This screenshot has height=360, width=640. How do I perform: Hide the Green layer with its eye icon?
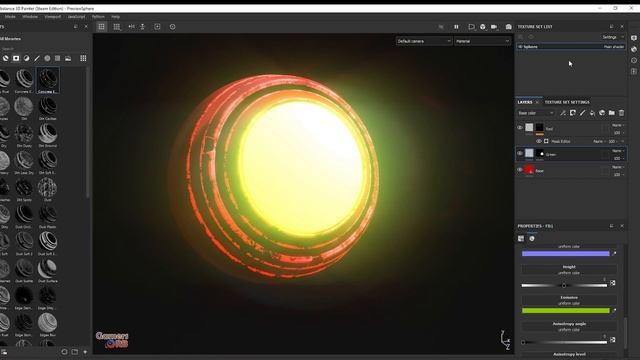[520, 153]
